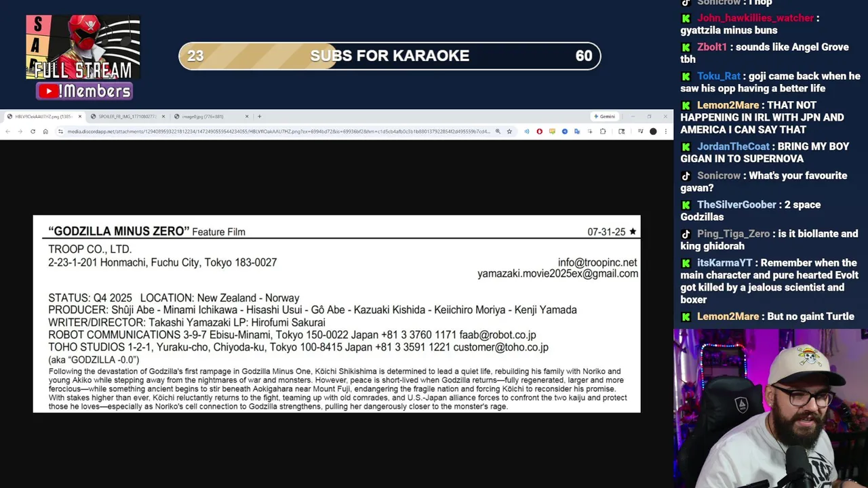Open the translate extension icon
Screen dimensions: 868x488
(x=577, y=131)
